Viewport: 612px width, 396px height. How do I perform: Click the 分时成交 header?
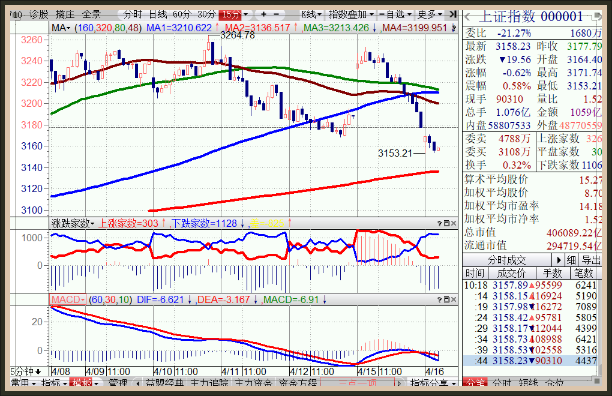click(x=507, y=260)
